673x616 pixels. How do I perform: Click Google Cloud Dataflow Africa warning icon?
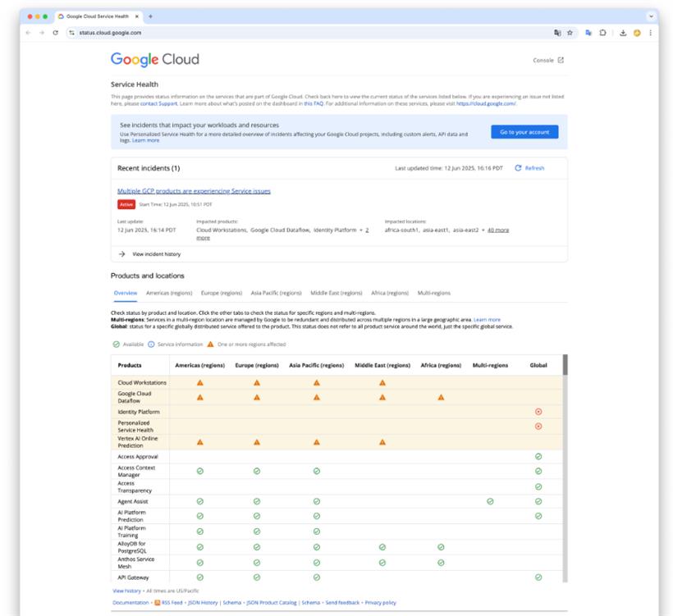point(441,397)
